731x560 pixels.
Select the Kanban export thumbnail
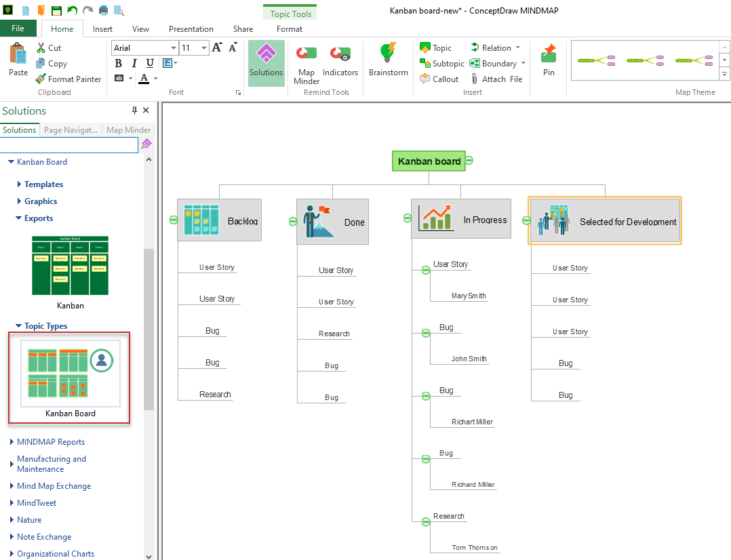coord(70,266)
